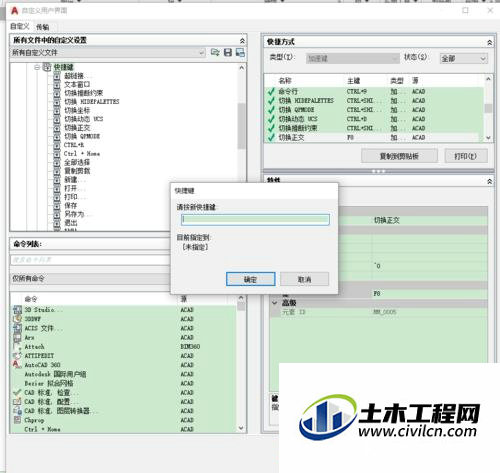Select the 3DDWF command icon
This screenshot has width=500, height=473.
point(17,319)
